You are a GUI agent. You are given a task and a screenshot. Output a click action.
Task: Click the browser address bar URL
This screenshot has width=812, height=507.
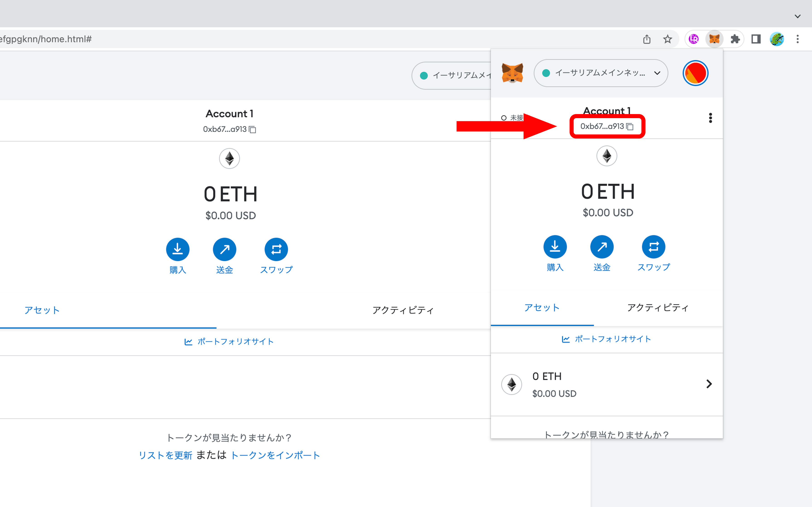[x=46, y=39]
